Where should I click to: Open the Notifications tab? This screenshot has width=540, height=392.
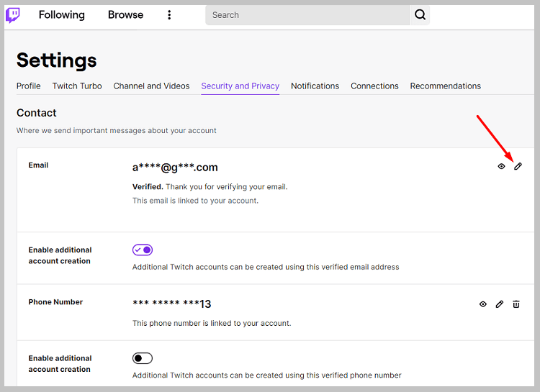(x=315, y=86)
